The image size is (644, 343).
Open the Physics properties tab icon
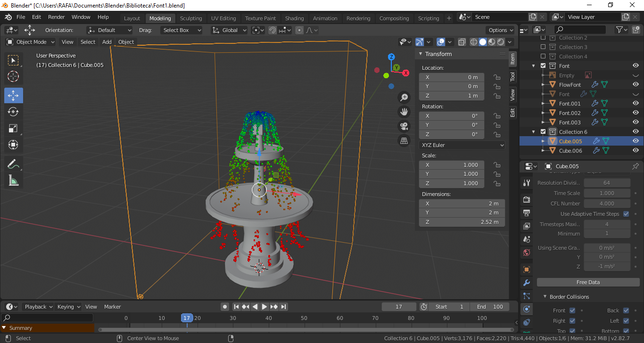point(527,309)
